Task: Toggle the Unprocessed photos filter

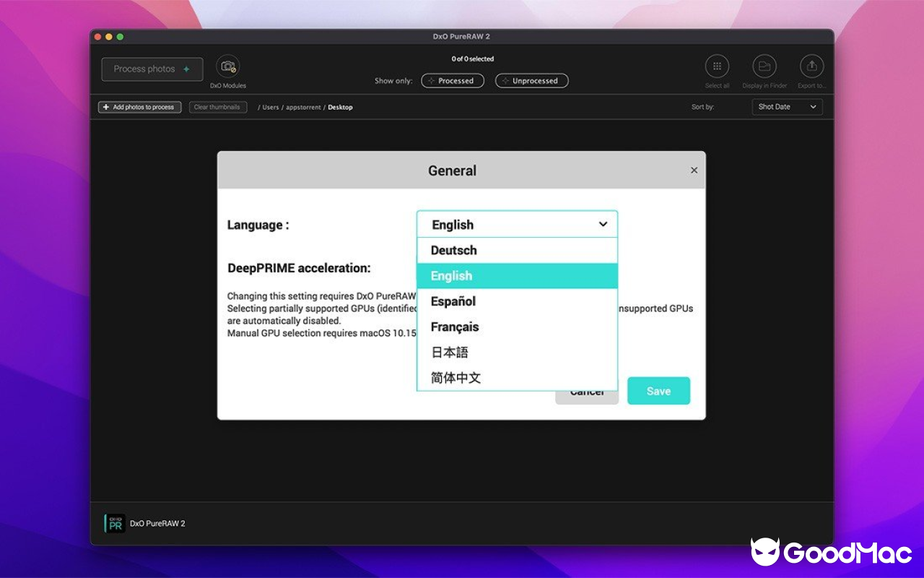Action: pyautogui.click(x=531, y=80)
